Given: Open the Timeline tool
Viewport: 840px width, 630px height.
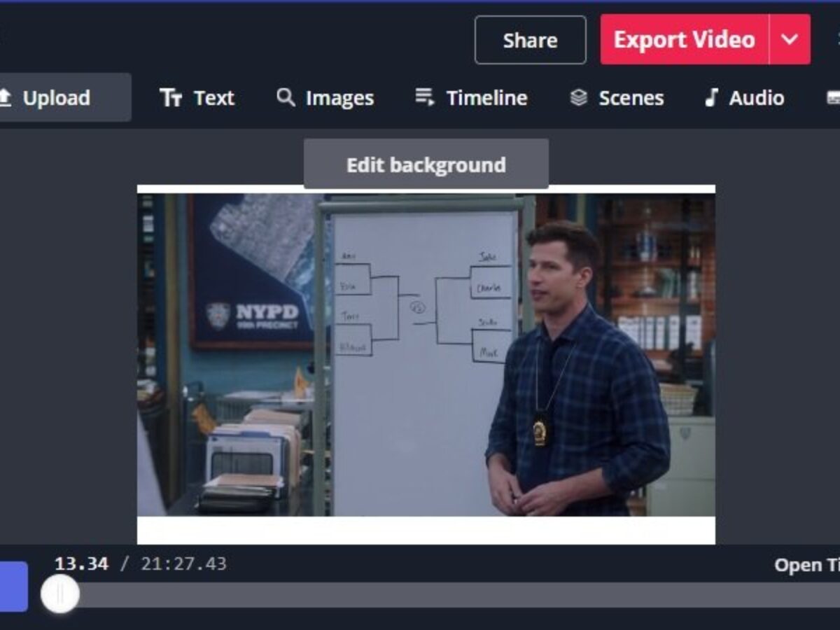Looking at the screenshot, I should click(x=471, y=98).
